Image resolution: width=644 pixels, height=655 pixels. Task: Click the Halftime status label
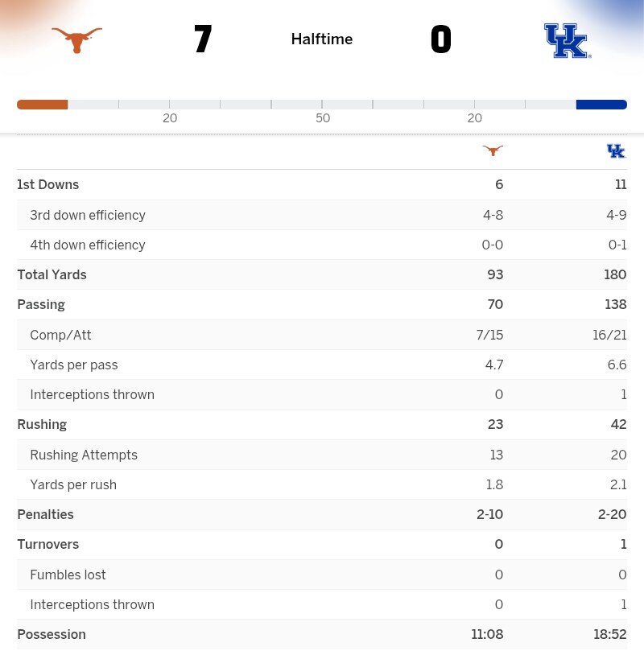click(321, 39)
